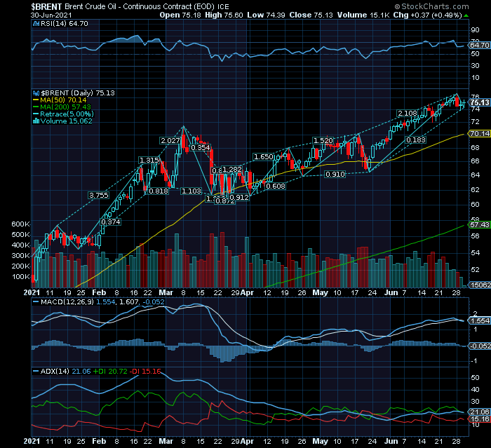Click the "Low 74.39" value in the header

[x=266, y=15]
